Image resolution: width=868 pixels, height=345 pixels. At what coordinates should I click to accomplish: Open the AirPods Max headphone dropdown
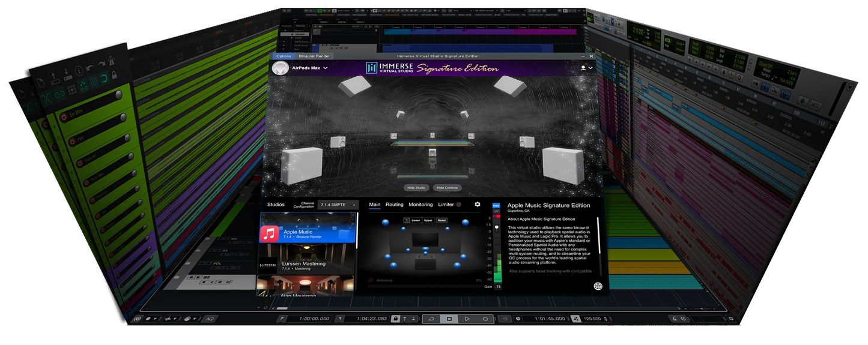[x=325, y=68]
